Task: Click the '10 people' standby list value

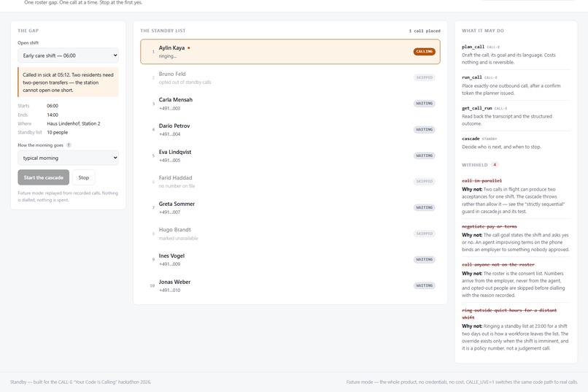Action: [x=58, y=132]
